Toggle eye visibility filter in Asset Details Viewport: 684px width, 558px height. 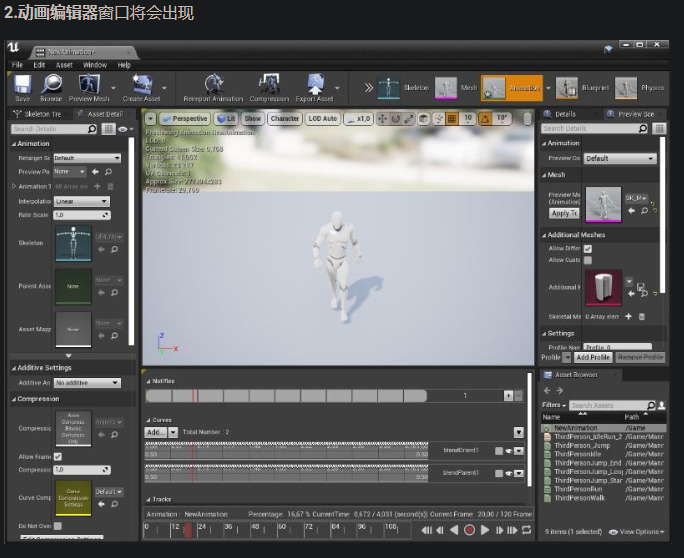(125, 129)
